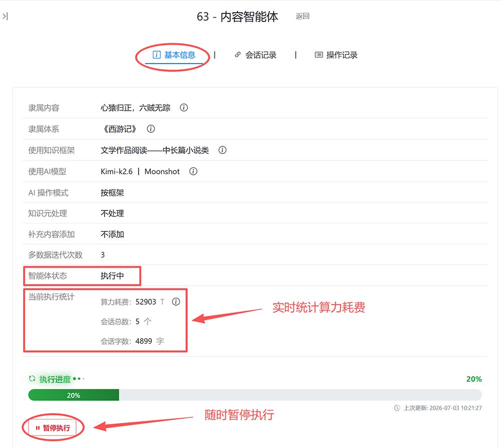
Task: Click the clock icon beside 上次更新
Action: tap(397, 408)
